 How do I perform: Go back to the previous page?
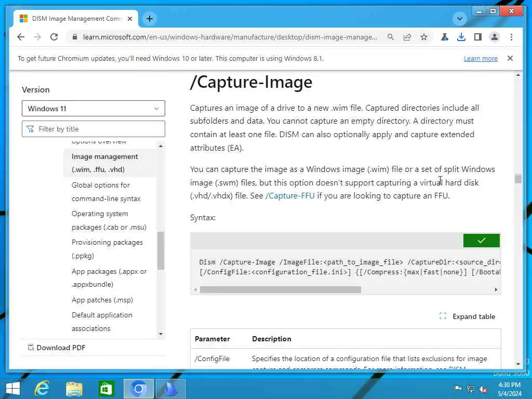pyautogui.click(x=21, y=37)
